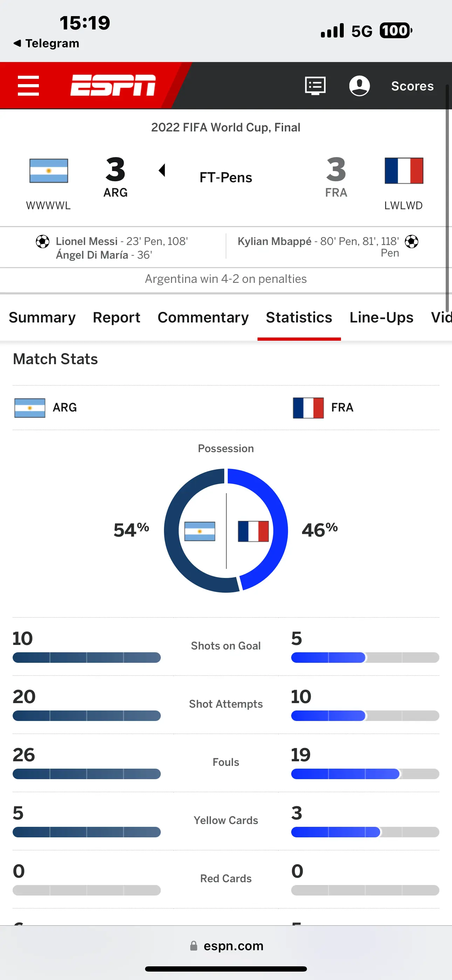
Task: Tap the FRA team flag in Match Stats
Action: [x=308, y=408]
